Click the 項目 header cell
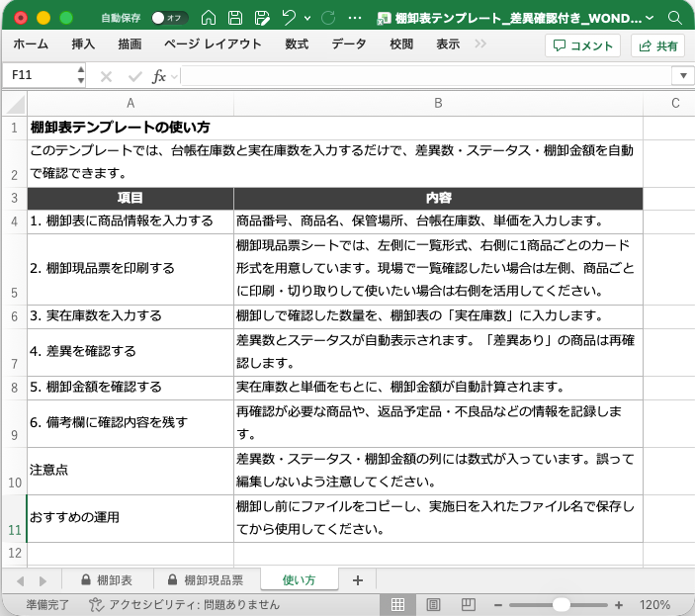695x616 pixels. point(130,198)
